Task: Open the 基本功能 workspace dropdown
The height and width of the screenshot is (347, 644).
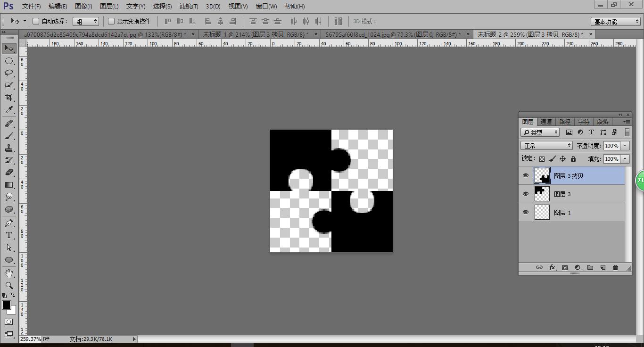Action: click(x=616, y=21)
